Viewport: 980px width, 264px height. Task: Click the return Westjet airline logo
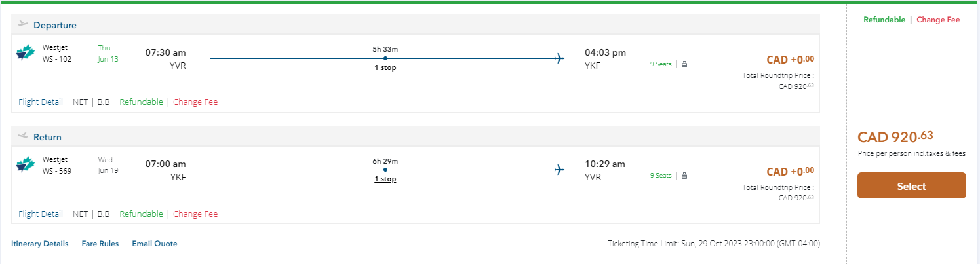(x=26, y=164)
